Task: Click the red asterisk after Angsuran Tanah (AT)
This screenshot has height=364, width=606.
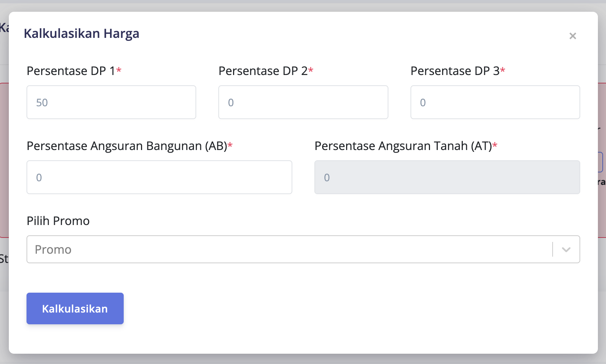Action: tap(495, 145)
